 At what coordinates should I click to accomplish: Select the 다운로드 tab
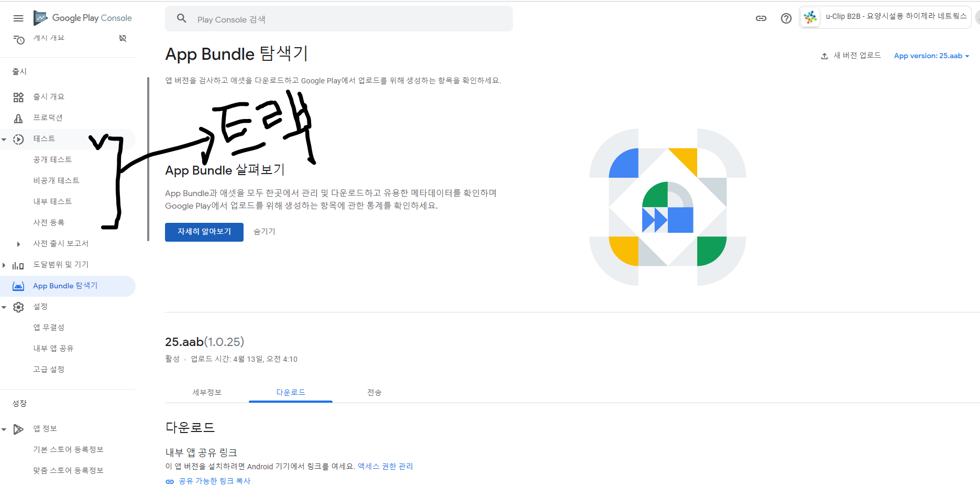click(x=291, y=392)
